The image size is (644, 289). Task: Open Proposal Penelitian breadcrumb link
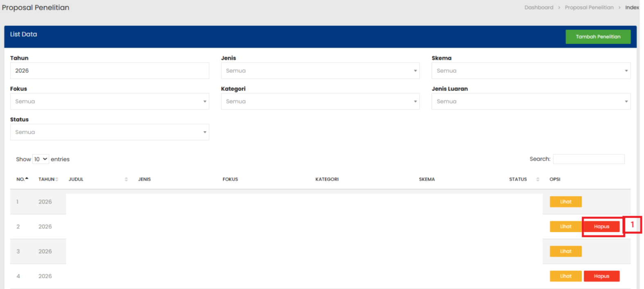point(589,7)
